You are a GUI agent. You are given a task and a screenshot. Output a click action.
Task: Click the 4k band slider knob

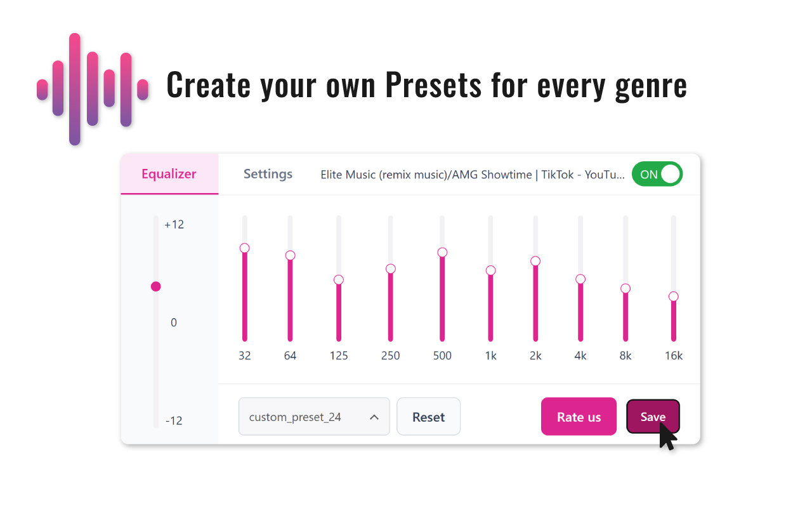point(580,279)
